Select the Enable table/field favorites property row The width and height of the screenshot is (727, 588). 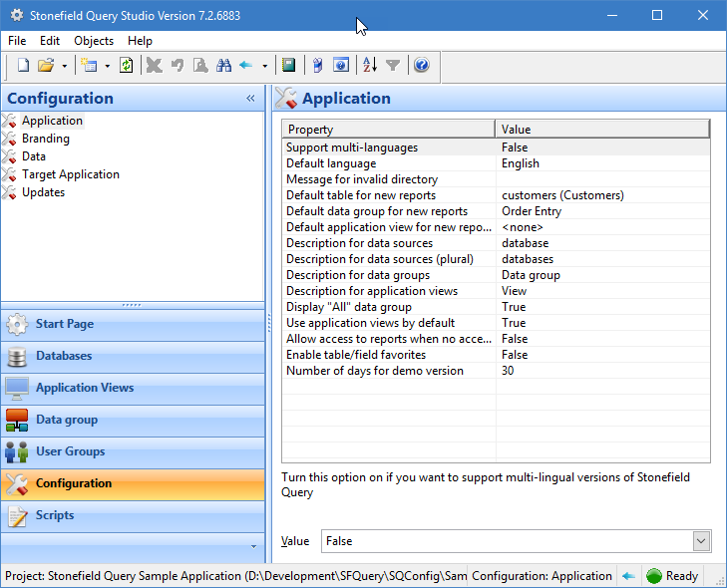click(356, 355)
